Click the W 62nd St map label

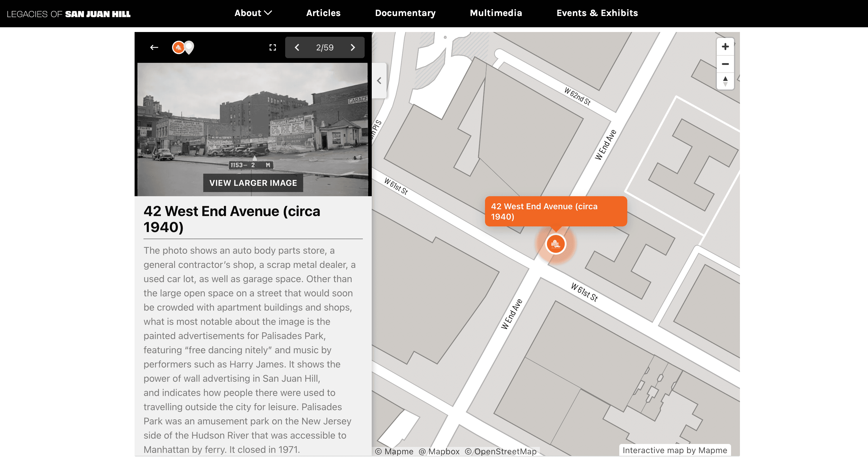tap(577, 97)
